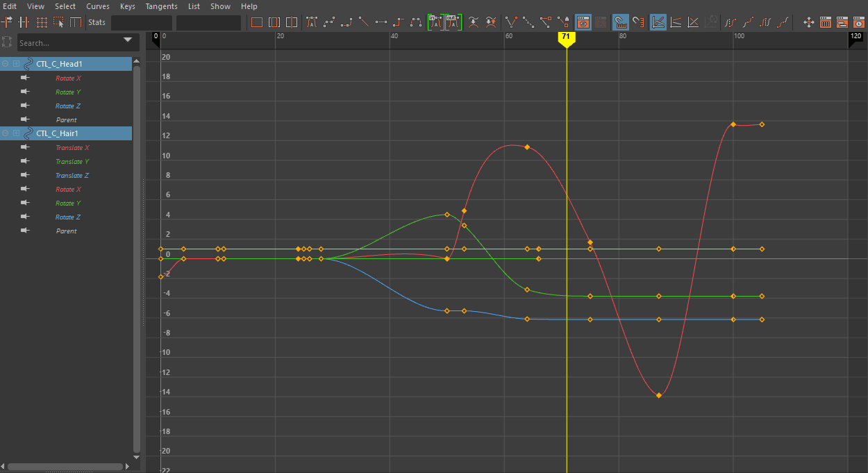
Task: Select CTL_C_Head1 node row
Action: [x=66, y=64]
